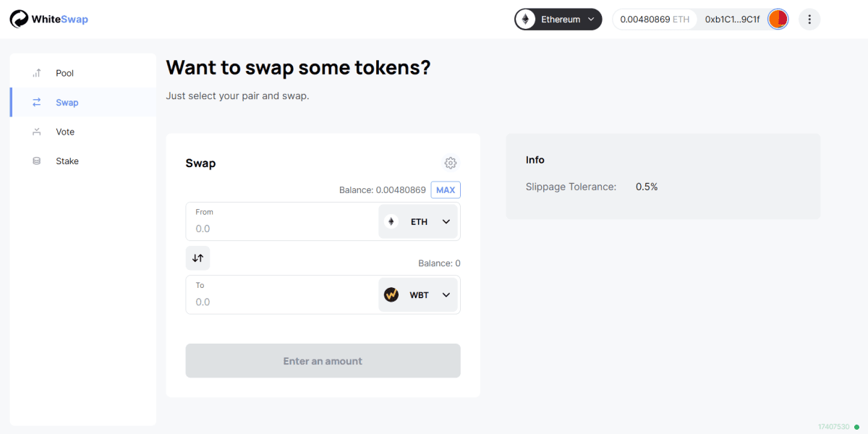Click the Stake coins icon
The width and height of the screenshot is (868, 434).
point(36,161)
